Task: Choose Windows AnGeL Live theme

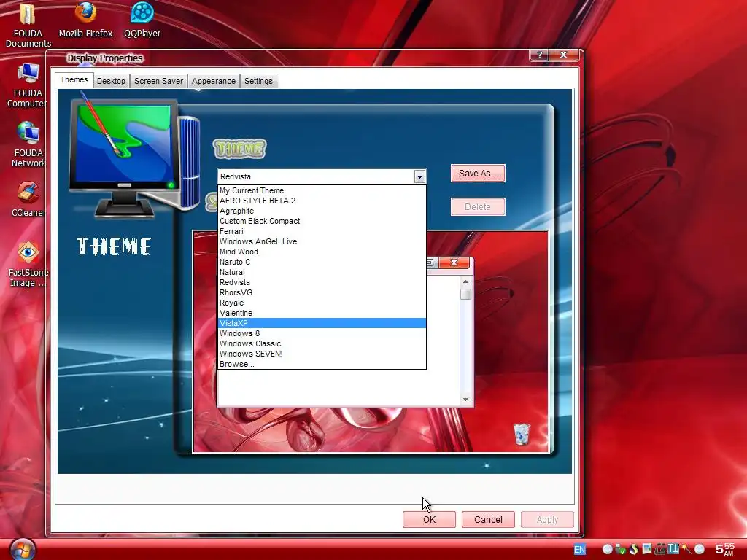Action: [322, 241]
